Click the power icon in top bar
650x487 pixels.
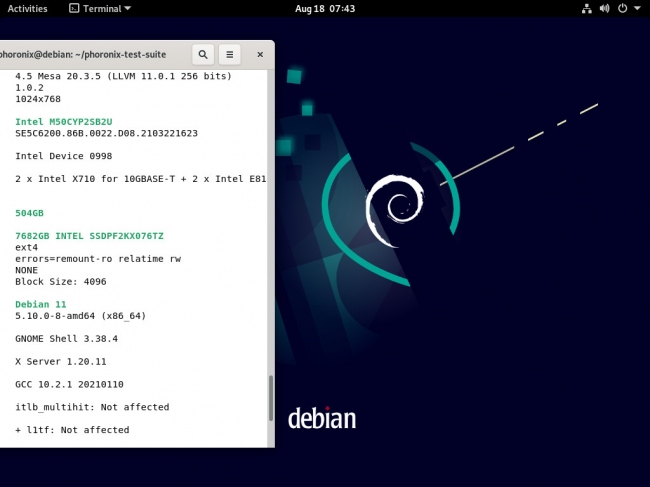point(622,8)
